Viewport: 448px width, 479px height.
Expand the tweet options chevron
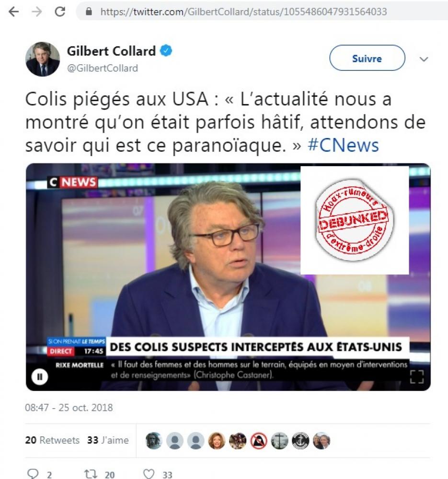coord(424,59)
